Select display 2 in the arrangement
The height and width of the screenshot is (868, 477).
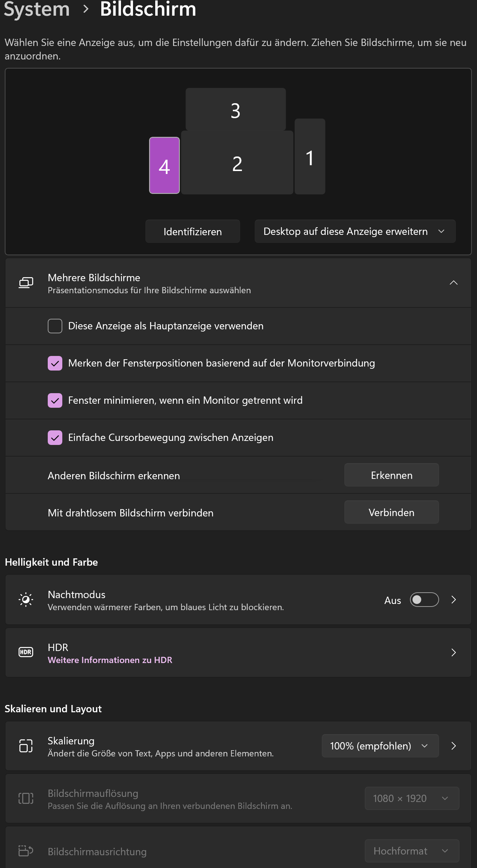tap(237, 163)
